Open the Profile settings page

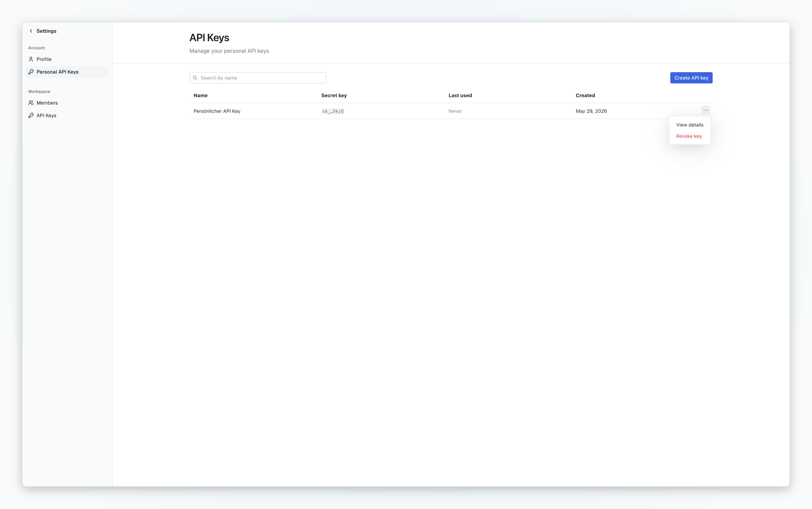67,59
